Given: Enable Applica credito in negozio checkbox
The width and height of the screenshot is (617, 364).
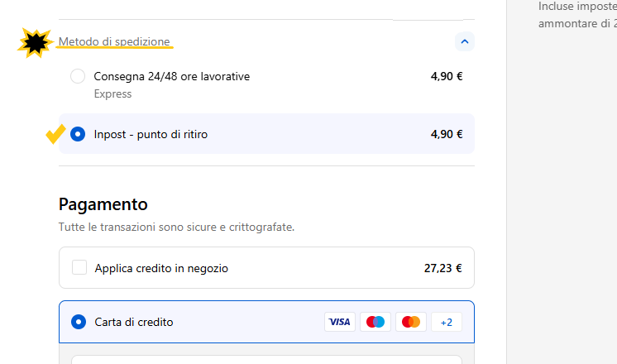Looking at the screenshot, I should pos(79,267).
